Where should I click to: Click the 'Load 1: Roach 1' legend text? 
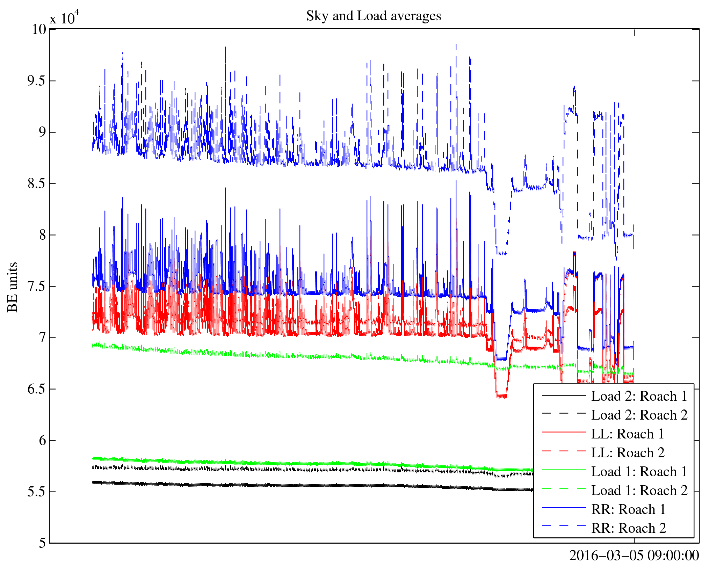[639, 472]
